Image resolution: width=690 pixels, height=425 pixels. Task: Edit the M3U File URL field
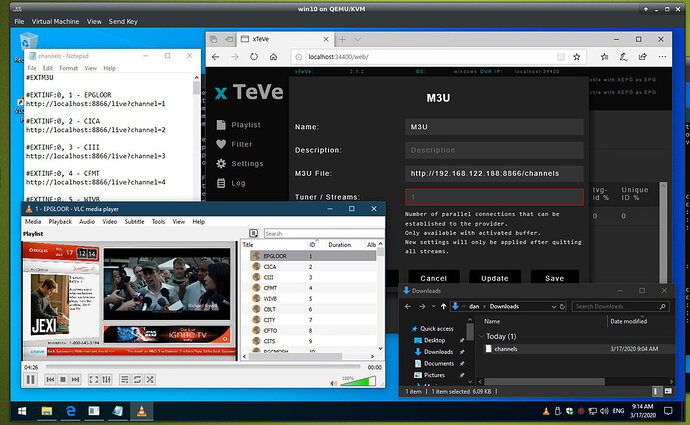coord(494,173)
